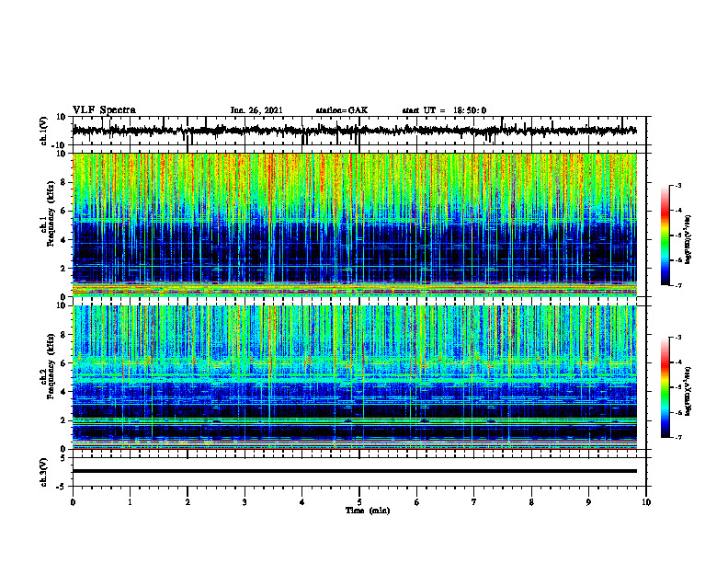This screenshot has height=563, width=728.
Task: Click the "10" tick label on time axis
Action: coord(646,502)
